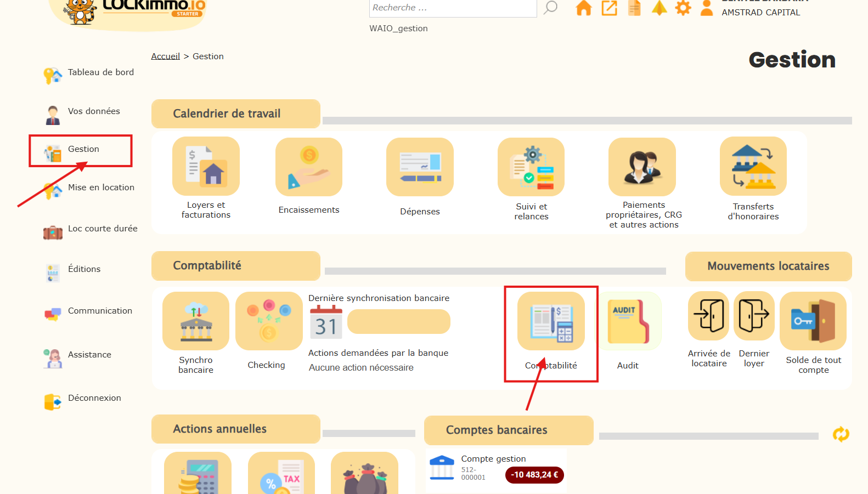
Task: Open the Loyers et facturations icon
Action: pos(206,166)
